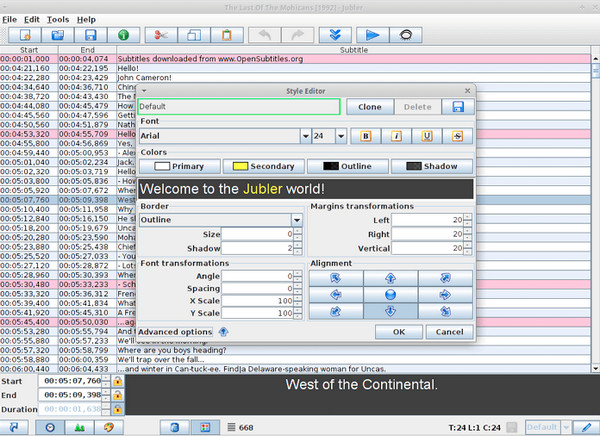Start video preview with play icon

[x=372, y=35]
